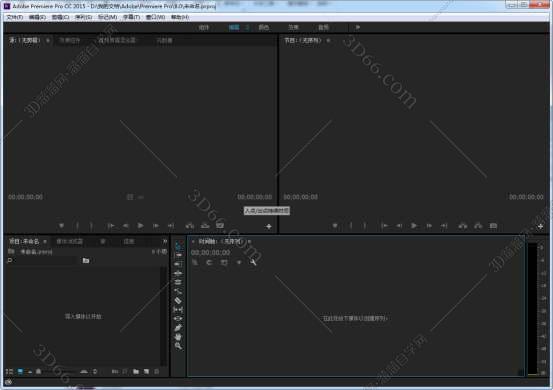The image size is (553, 390).
Task: Toggle Snap magnet in timeline
Action: pyautogui.click(x=209, y=262)
